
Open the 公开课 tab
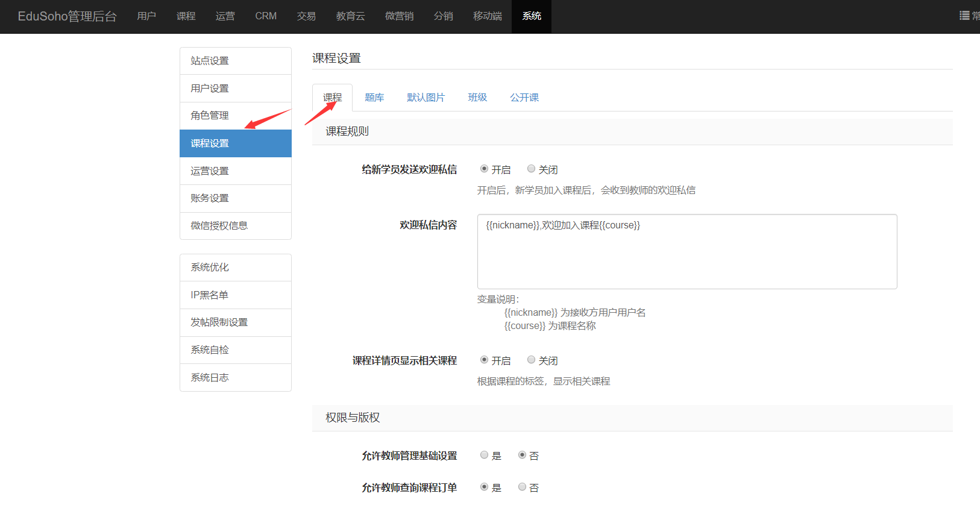coord(524,98)
